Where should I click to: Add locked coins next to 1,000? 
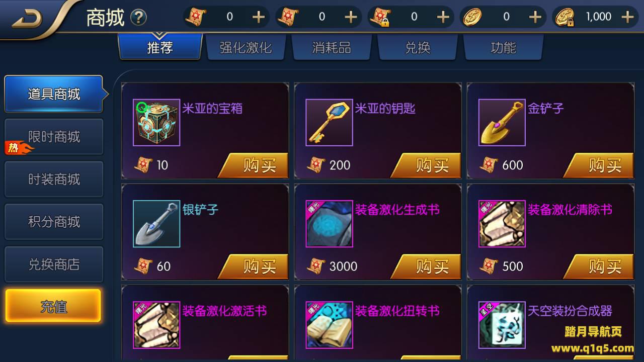click(627, 17)
